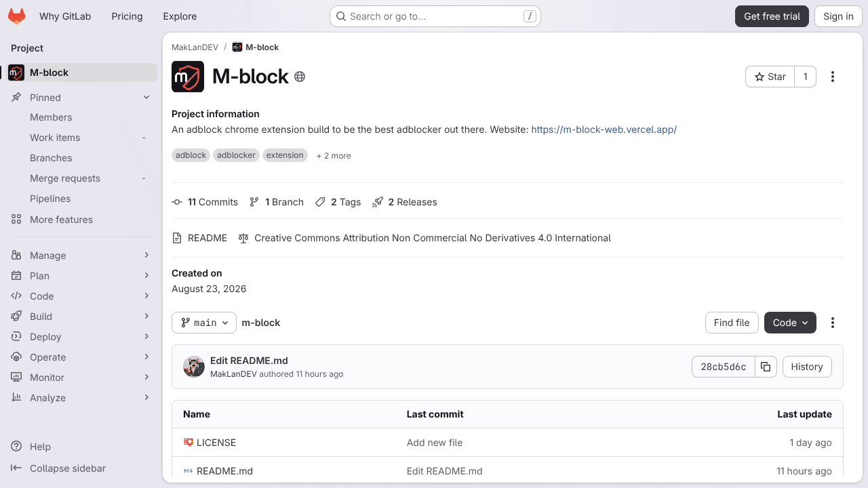Viewport: 868px width, 488px height.
Task: Click the license scales icon
Action: pyautogui.click(x=243, y=238)
